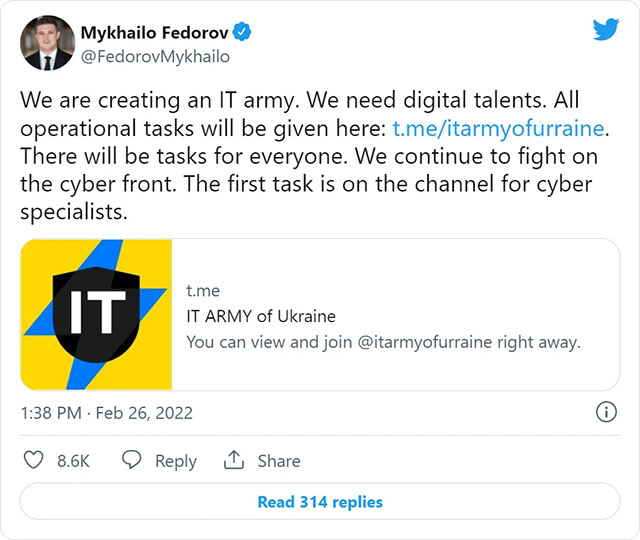This screenshot has height=540, width=640.
Task: Click the share upload arrow icon
Action: [234, 460]
